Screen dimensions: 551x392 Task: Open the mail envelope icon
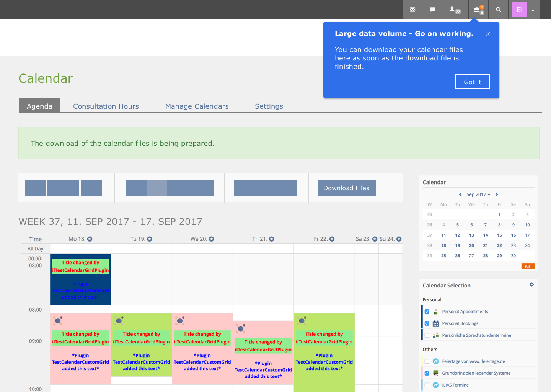click(x=412, y=10)
